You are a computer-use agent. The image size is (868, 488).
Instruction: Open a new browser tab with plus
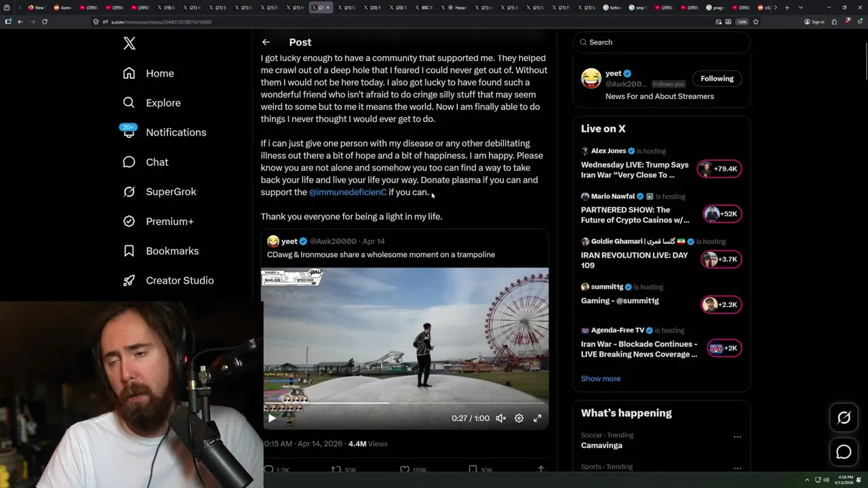[787, 7]
